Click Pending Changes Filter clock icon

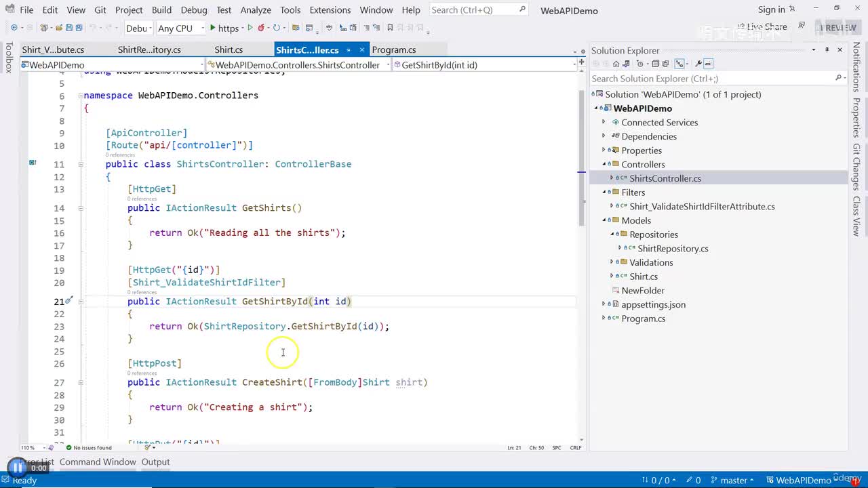click(640, 64)
